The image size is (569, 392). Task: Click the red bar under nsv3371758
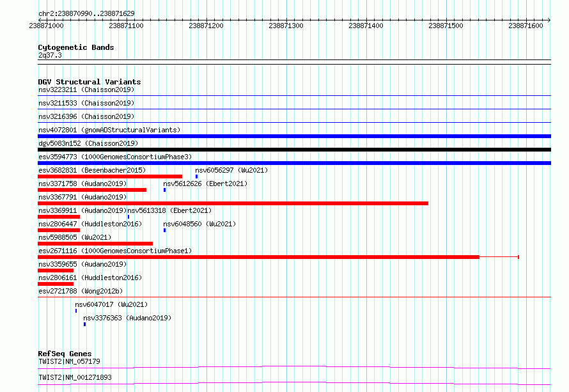pos(92,190)
